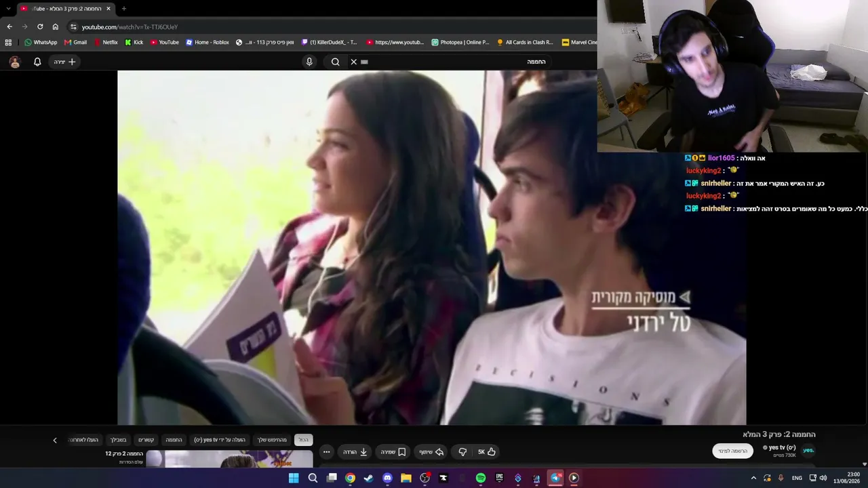Select the 'מהחיפוש שלך' filter chip
This screenshot has width=868, height=488.
point(272,440)
